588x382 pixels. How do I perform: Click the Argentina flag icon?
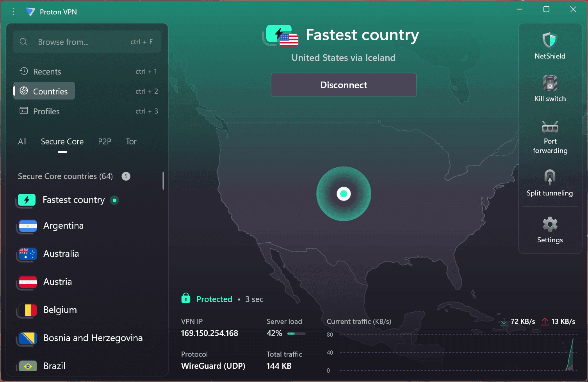[x=28, y=226]
